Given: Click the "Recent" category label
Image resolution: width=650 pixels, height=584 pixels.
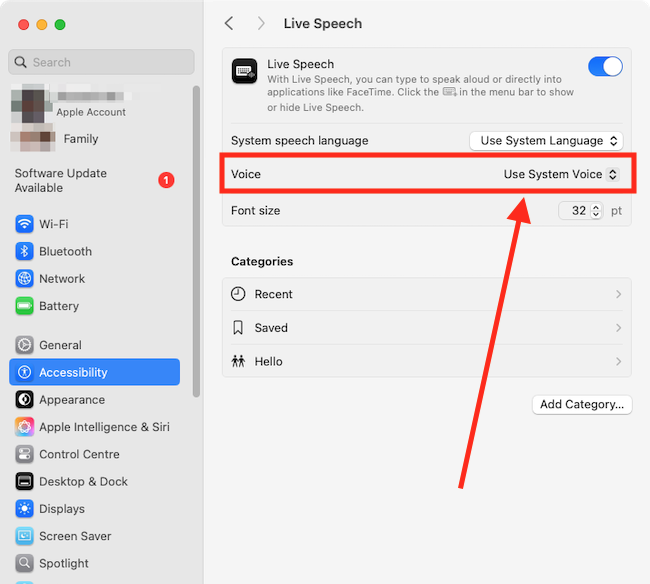Looking at the screenshot, I should click(273, 294).
